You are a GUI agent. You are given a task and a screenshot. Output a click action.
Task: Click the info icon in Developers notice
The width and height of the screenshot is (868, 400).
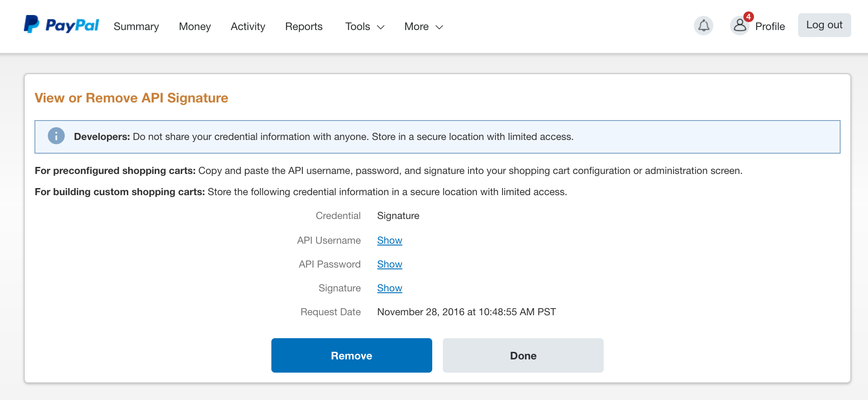(x=56, y=136)
